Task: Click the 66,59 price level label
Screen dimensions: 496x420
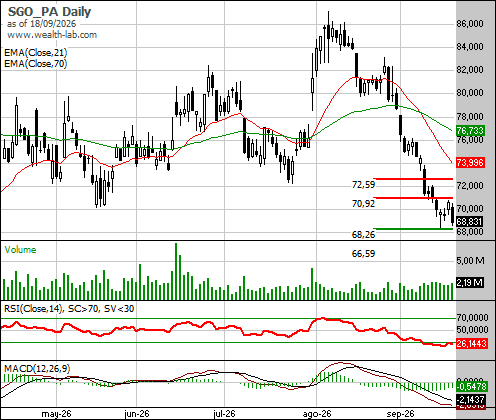Action: pos(363,254)
